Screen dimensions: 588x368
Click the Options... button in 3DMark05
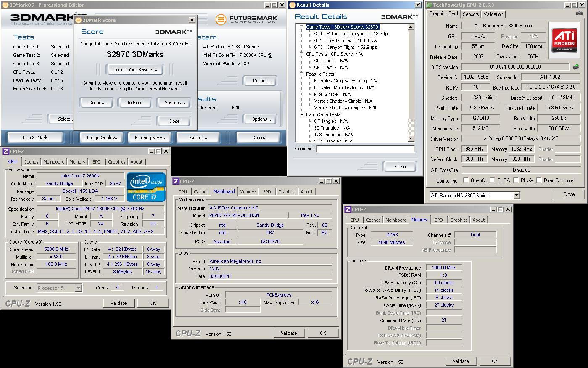coord(261,119)
